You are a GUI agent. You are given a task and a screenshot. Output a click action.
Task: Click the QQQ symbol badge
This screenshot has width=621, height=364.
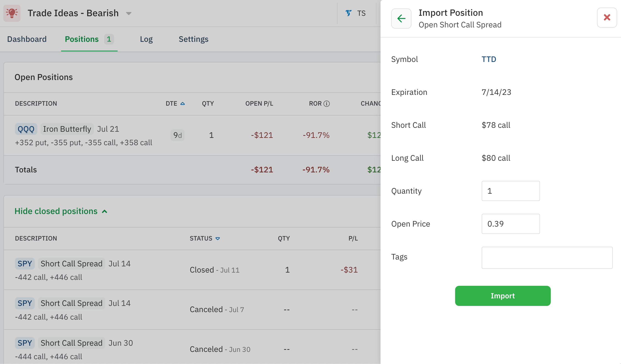click(x=26, y=129)
